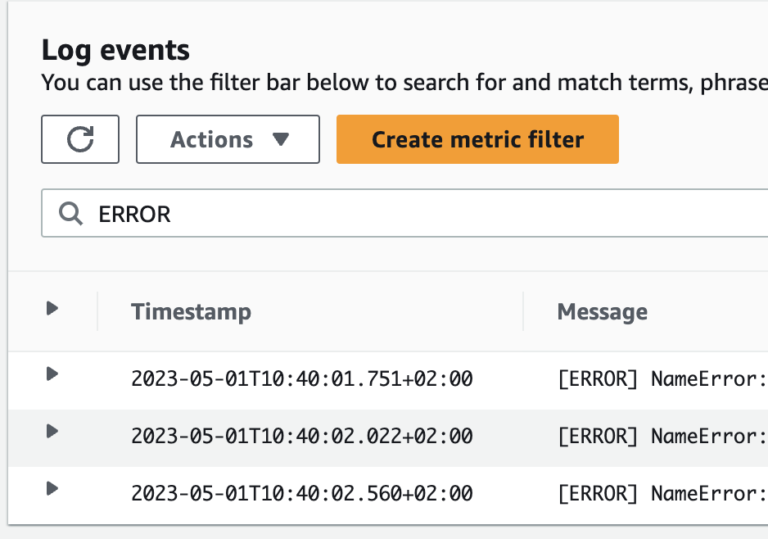The width and height of the screenshot is (768, 539).
Task: Click the filter bar description text
Action: point(400,82)
